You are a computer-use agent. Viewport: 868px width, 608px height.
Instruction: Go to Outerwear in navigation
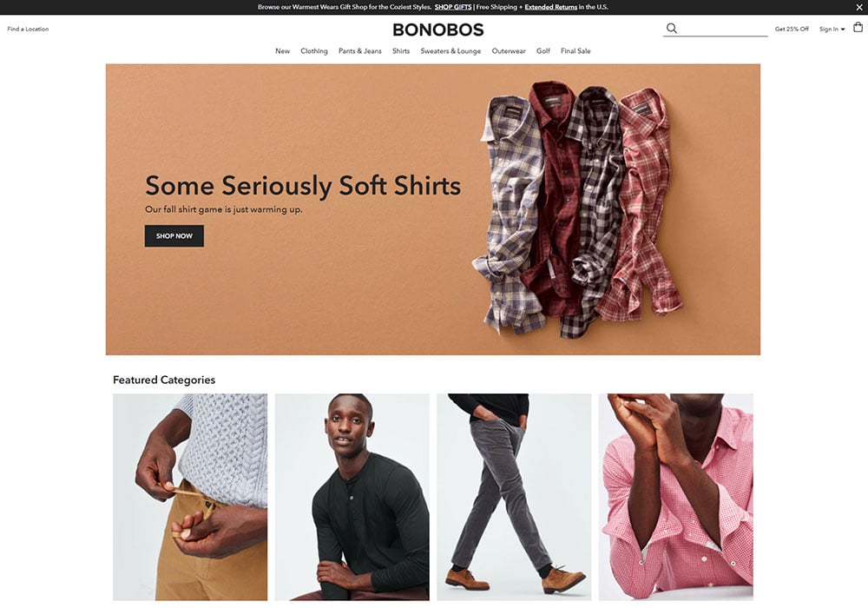509,51
